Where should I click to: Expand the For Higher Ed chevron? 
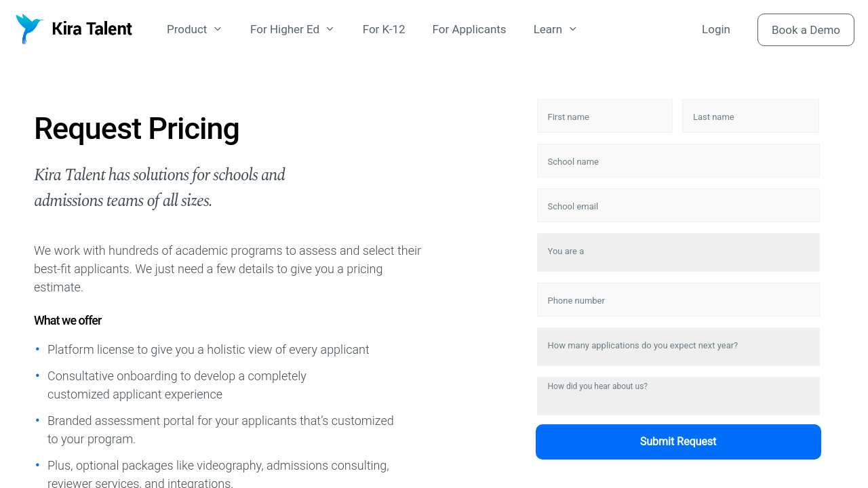coord(330,29)
